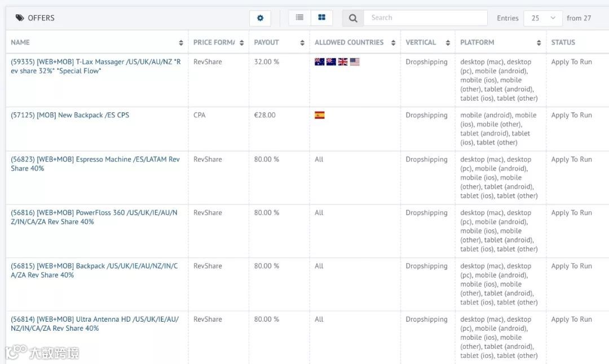Click the Australia flag in T-Lax row
This screenshot has height=364, width=609.
(x=319, y=62)
